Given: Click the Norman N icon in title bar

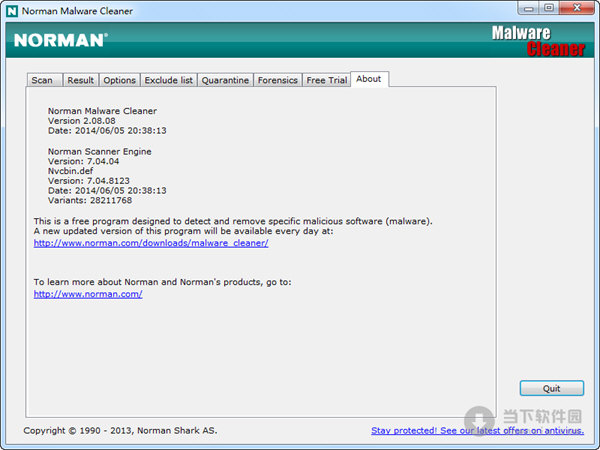Looking at the screenshot, I should pyautogui.click(x=12, y=11).
